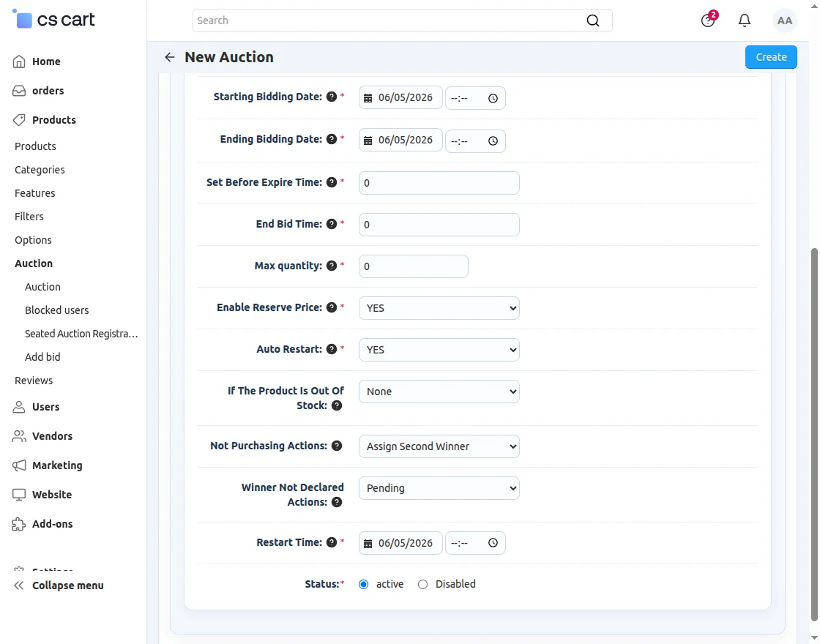Click the clock icon in Starting Bidding time field
The width and height of the screenshot is (820, 644).
493,98
